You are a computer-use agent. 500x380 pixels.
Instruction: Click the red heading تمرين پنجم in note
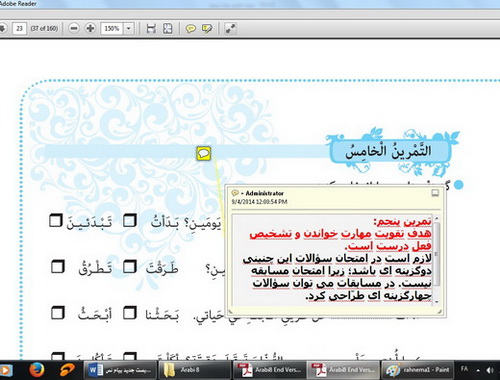pyautogui.click(x=402, y=221)
